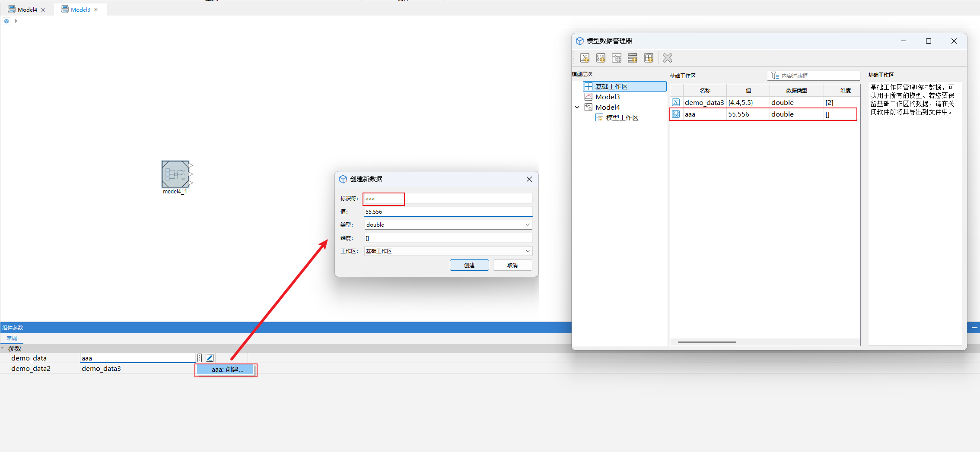This screenshot has width=980, height=452.
Task: Click the add list rows toolbar icon
Action: (x=632, y=58)
